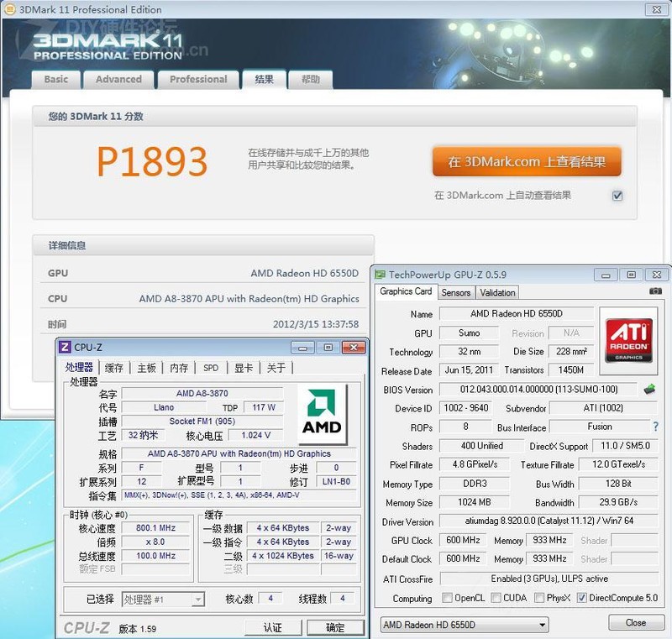
Task: Select the 缓存 tab in CPU-Z
Action: [114, 368]
